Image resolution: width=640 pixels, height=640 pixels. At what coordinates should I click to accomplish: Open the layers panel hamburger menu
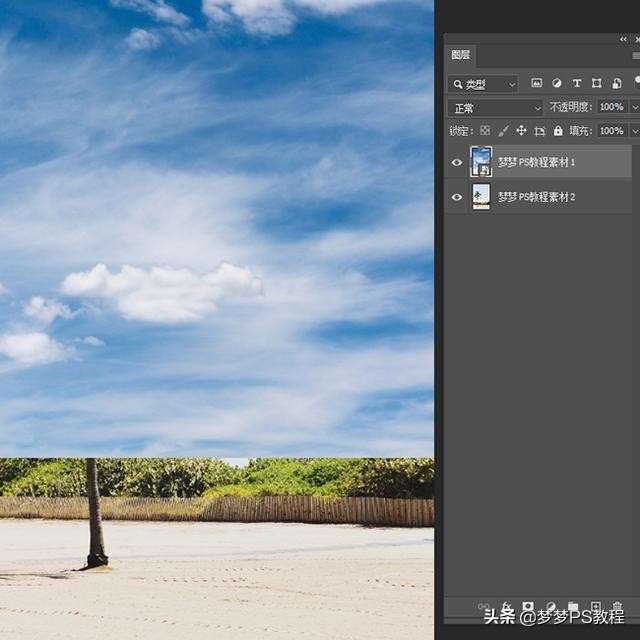click(635, 56)
